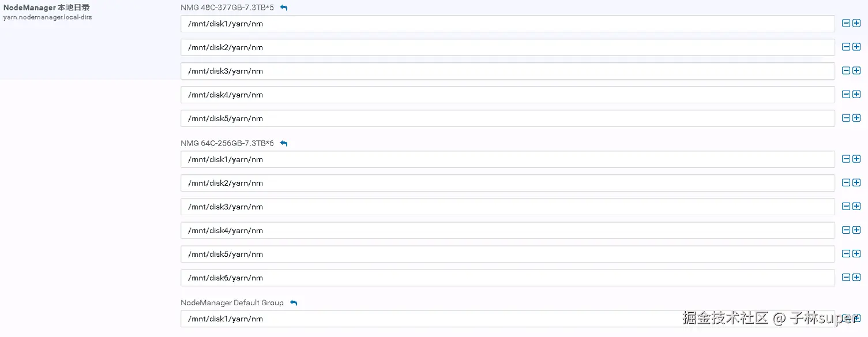Remove disk1 path in 64C-256GB group
The image size is (868, 337).
point(846,159)
